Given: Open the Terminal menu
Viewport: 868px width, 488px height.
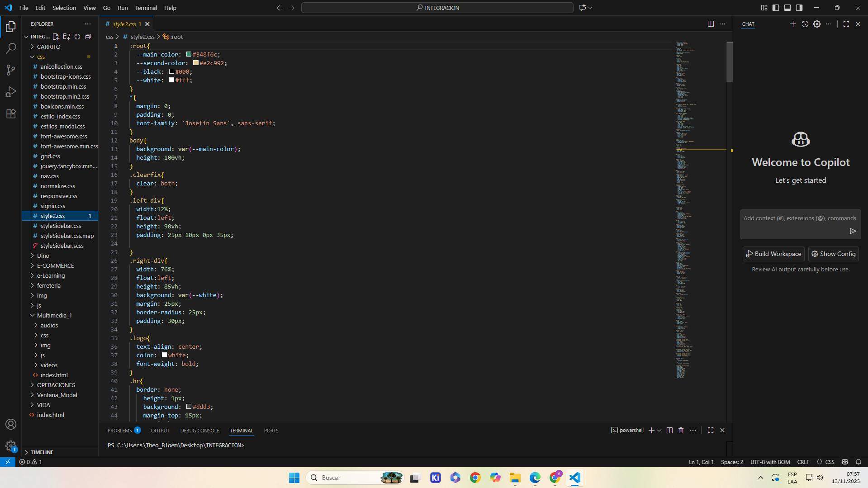Looking at the screenshot, I should (x=146, y=8).
